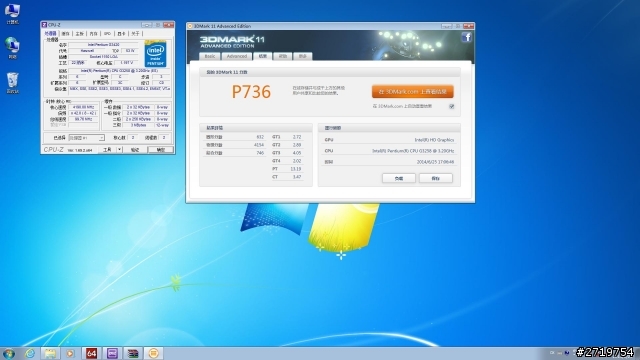The width and height of the screenshot is (640, 360).
Task: Switch to the 3DMark 11 taskbar icon
Action: (153, 353)
